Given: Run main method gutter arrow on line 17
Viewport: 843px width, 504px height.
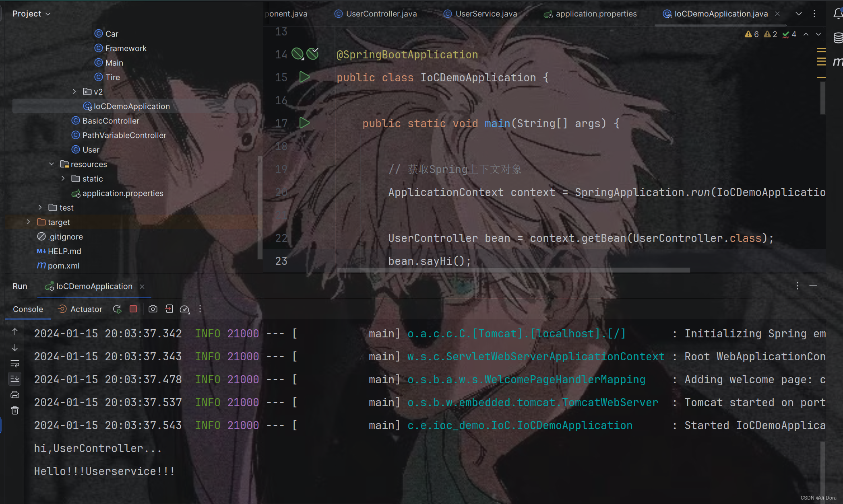Looking at the screenshot, I should pyautogui.click(x=304, y=123).
